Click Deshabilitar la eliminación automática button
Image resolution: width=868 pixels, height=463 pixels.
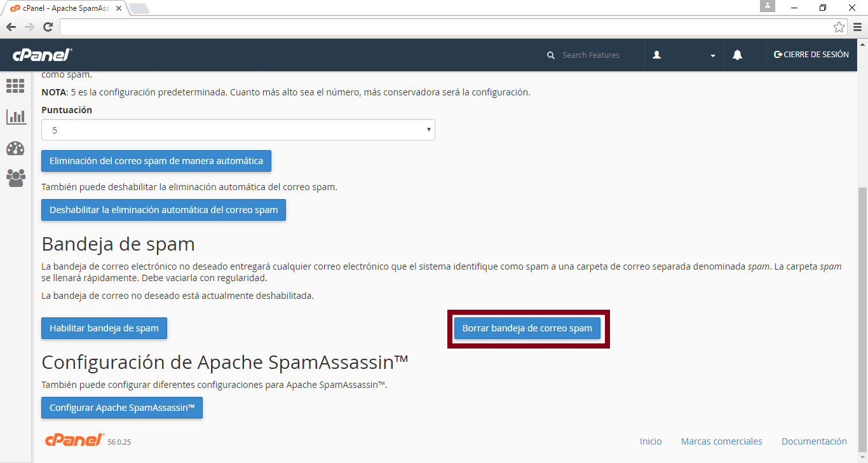(x=163, y=210)
